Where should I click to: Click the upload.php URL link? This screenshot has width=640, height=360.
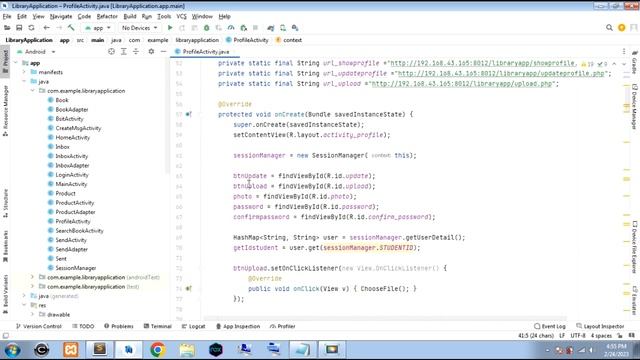(462, 84)
